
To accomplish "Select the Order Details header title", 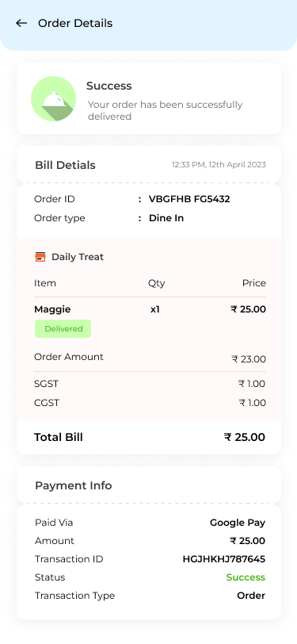I will click(75, 24).
